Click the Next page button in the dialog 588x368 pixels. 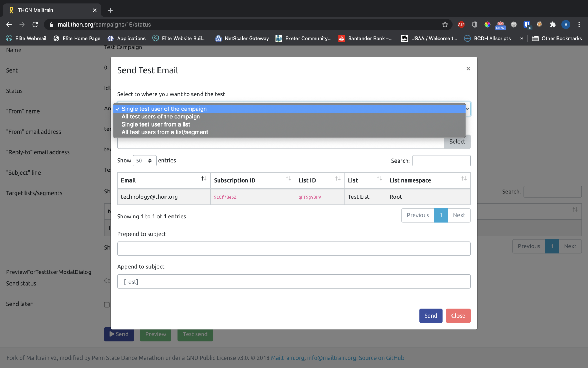pyautogui.click(x=459, y=215)
